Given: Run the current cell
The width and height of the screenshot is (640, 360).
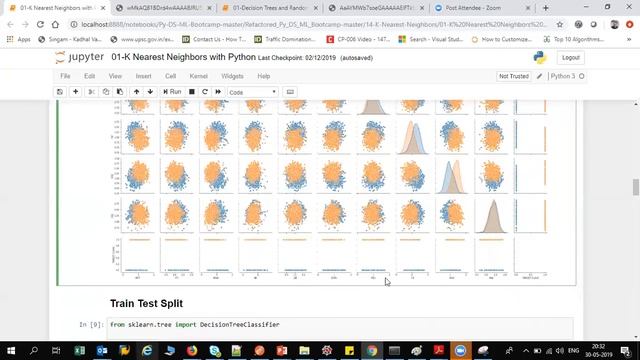Looking at the screenshot, I should pos(172,92).
